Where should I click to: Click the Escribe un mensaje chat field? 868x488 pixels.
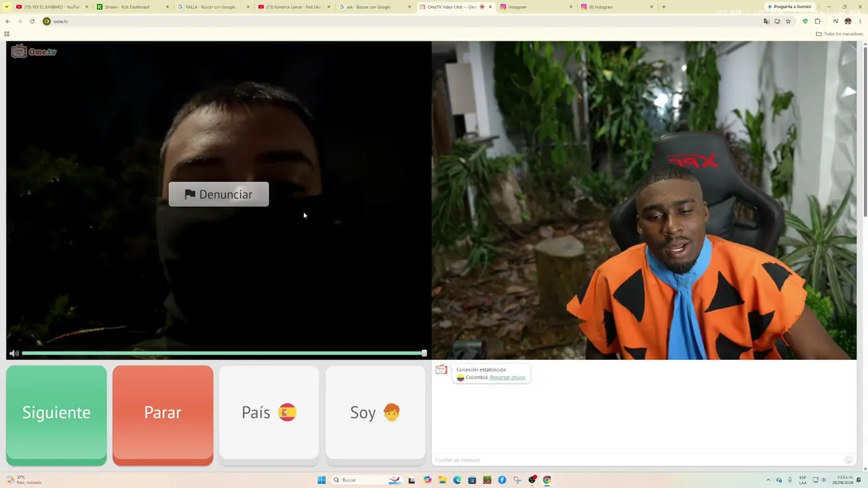pos(637,460)
